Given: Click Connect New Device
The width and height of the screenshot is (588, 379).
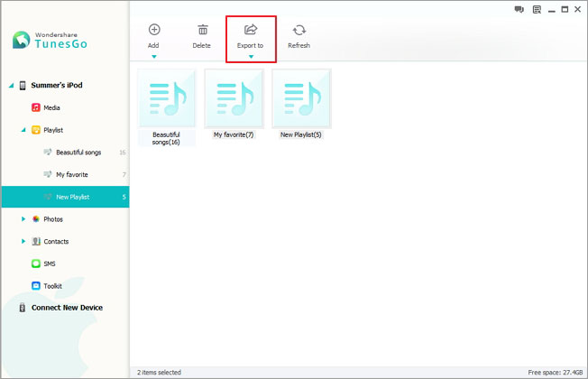Looking at the screenshot, I should [67, 308].
